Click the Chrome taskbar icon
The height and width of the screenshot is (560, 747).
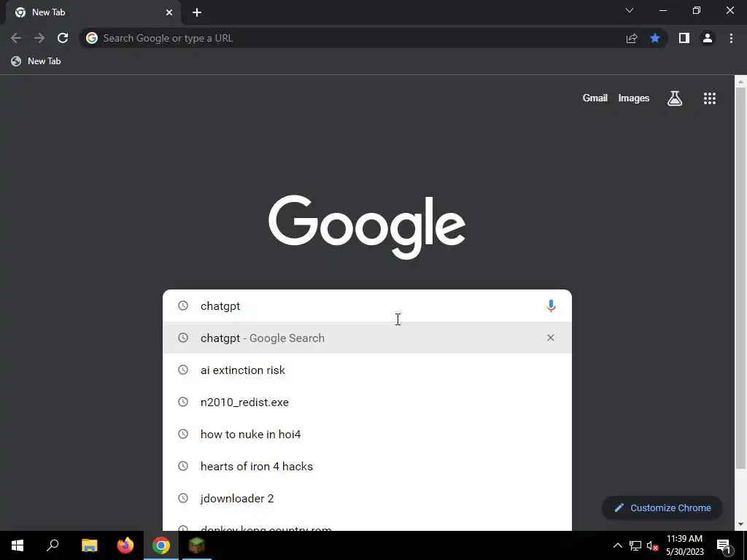click(x=161, y=545)
